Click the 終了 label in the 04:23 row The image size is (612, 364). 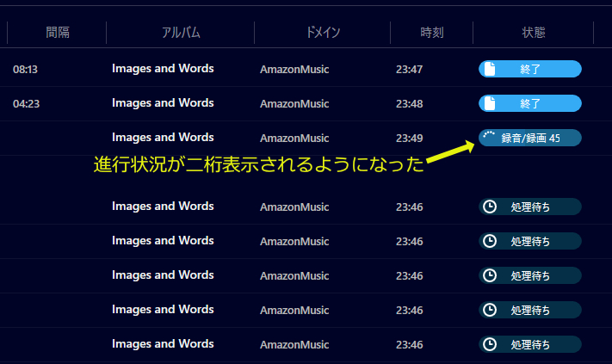[530, 103]
